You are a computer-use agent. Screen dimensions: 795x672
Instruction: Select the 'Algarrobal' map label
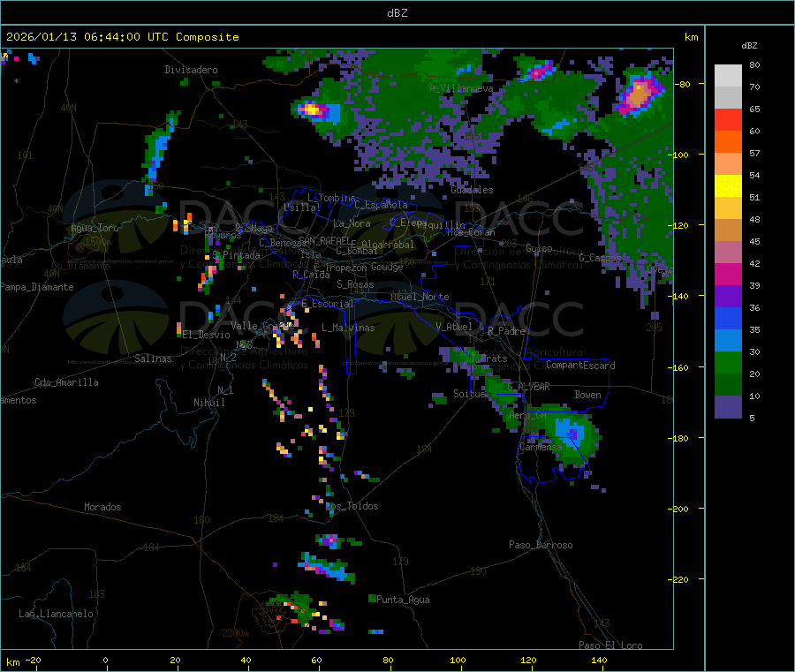pyautogui.click(x=388, y=245)
